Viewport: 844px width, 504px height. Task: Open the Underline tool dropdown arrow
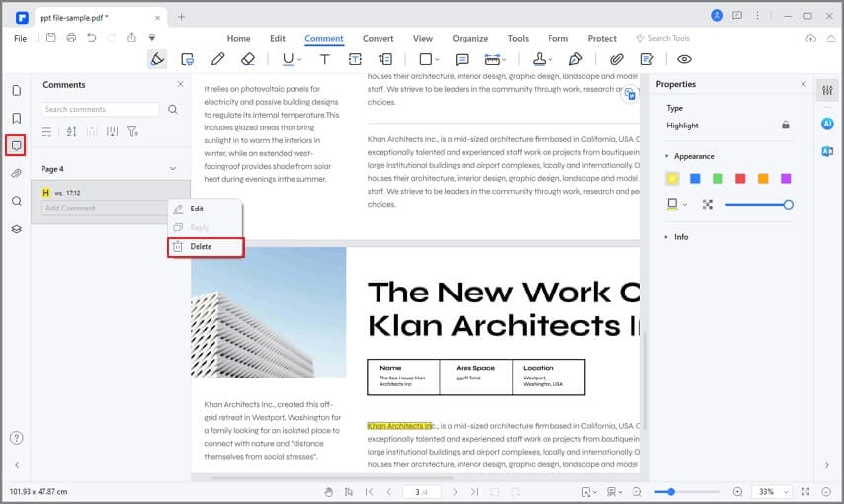point(299,59)
